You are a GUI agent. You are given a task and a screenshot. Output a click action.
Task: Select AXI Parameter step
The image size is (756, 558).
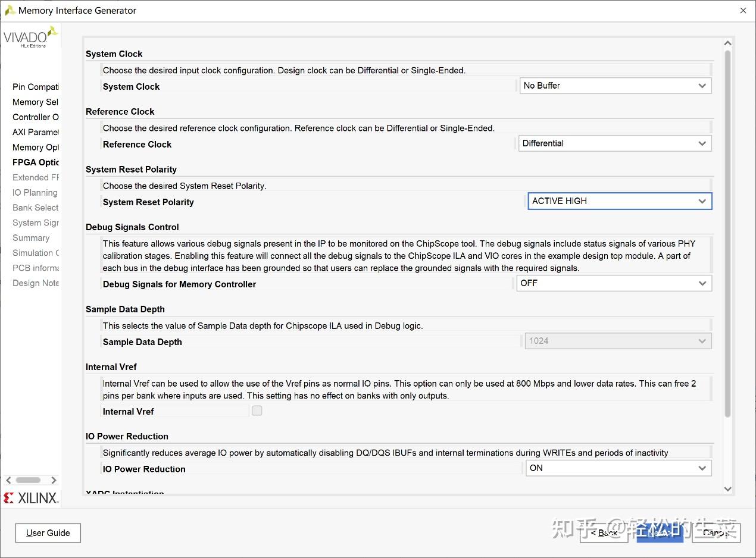36,132
